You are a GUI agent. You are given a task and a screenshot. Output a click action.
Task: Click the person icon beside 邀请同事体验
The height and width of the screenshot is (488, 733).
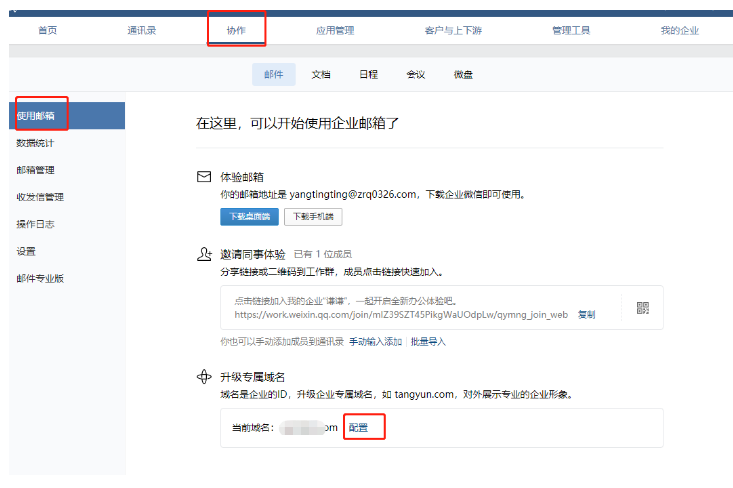click(204, 254)
